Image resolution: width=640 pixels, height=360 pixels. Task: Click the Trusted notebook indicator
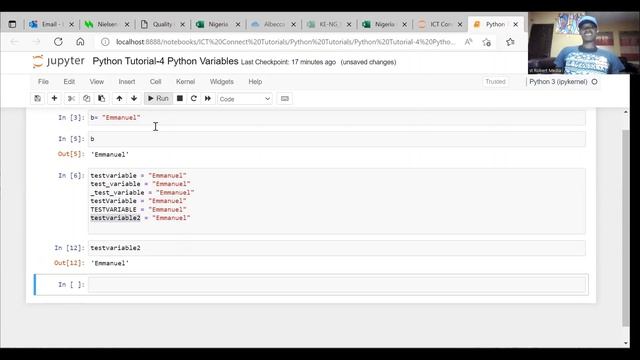(x=496, y=82)
